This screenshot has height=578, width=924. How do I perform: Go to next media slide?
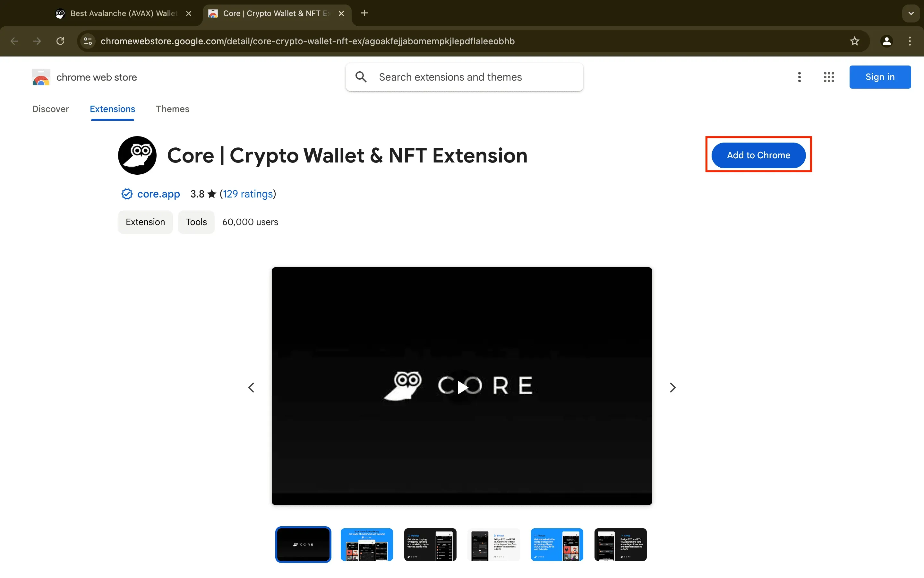pyautogui.click(x=673, y=388)
